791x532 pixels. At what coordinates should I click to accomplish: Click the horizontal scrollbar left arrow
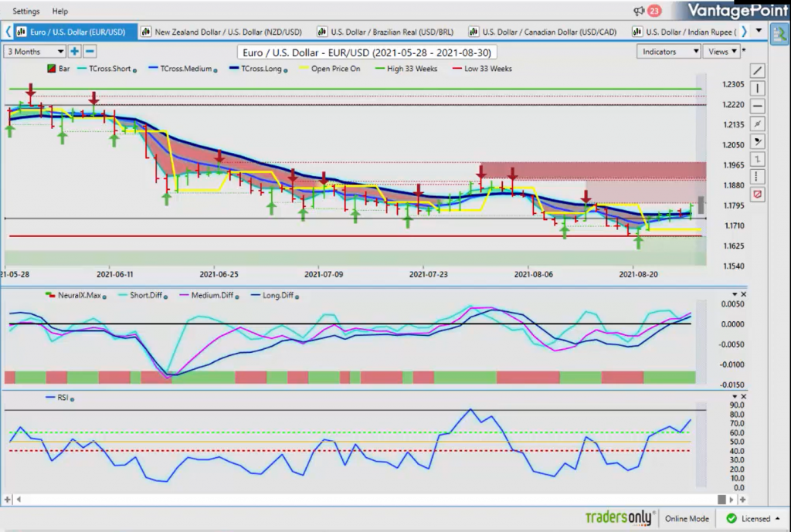pyautogui.click(x=19, y=500)
